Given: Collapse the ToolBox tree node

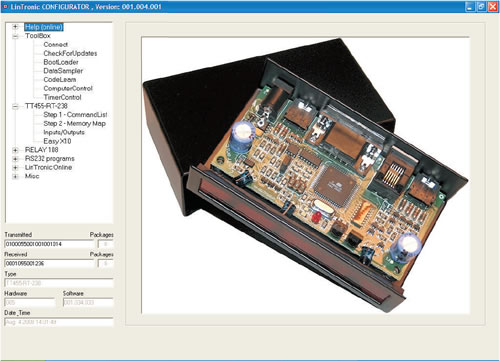Looking at the screenshot, I should (15, 36).
